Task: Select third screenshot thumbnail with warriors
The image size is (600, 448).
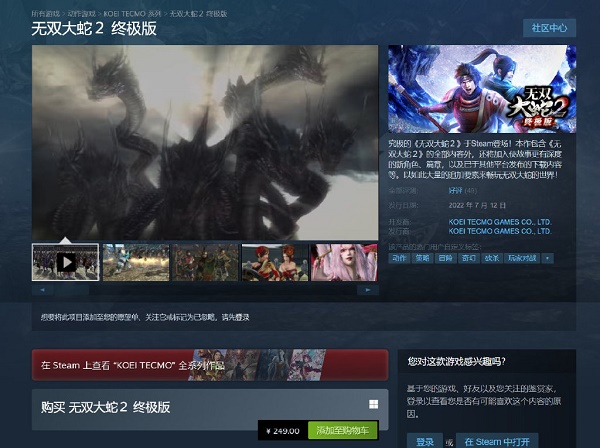Action: pyautogui.click(x=205, y=262)
